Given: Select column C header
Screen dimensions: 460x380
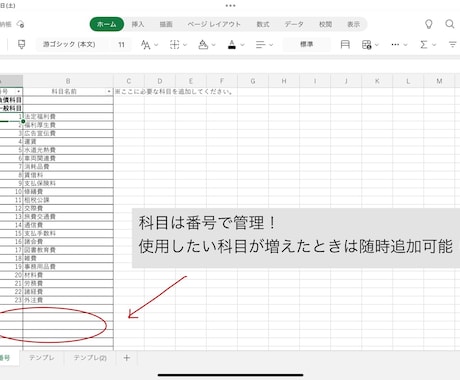Looking at the screenshot, I should (x=129, y=81).
